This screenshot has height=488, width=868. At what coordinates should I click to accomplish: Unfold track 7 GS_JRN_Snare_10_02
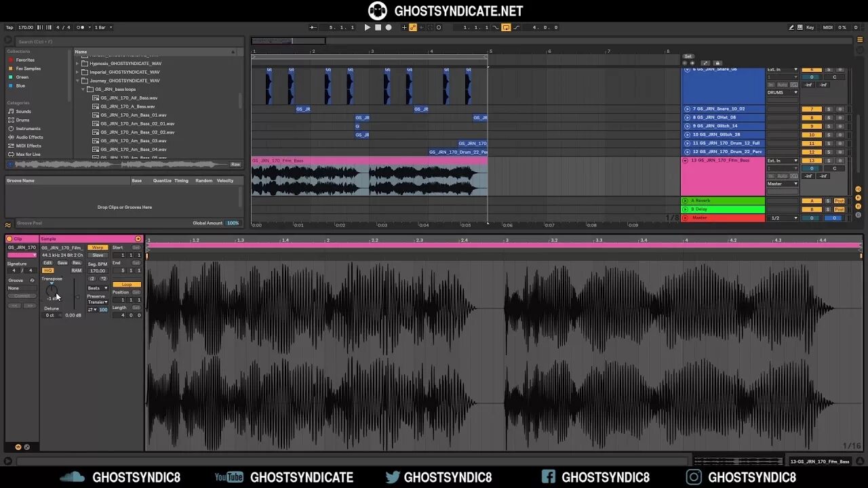(x=687, y=108)
